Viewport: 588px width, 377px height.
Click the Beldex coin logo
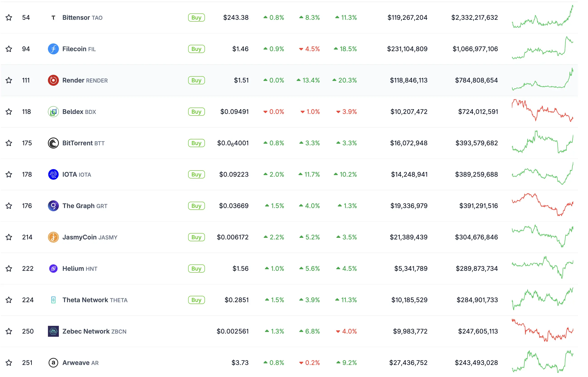[x=53, y=112]
